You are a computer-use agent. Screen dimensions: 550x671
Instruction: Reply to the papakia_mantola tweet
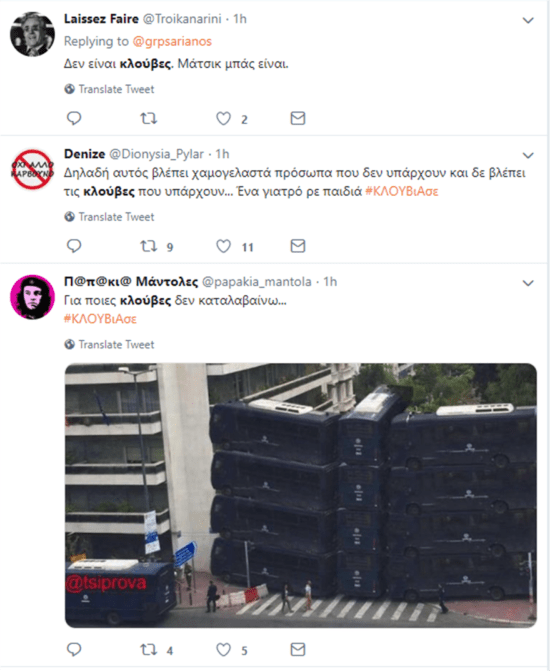74,649
